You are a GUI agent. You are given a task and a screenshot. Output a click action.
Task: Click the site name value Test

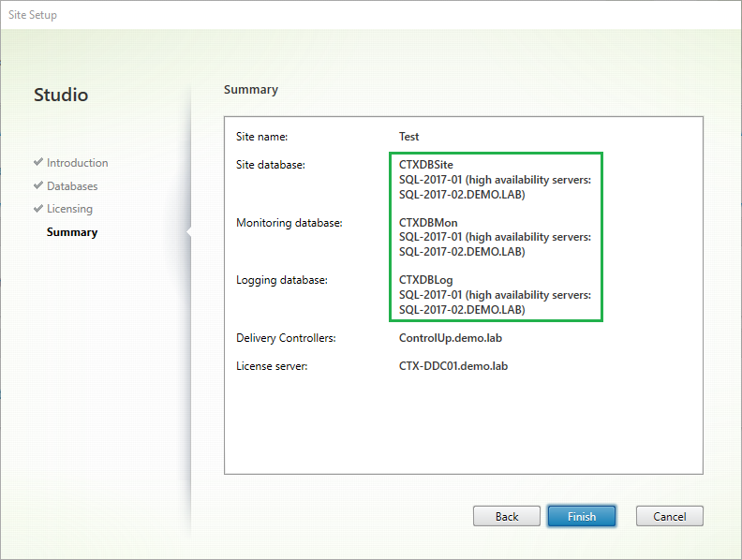tap(408, 137)
